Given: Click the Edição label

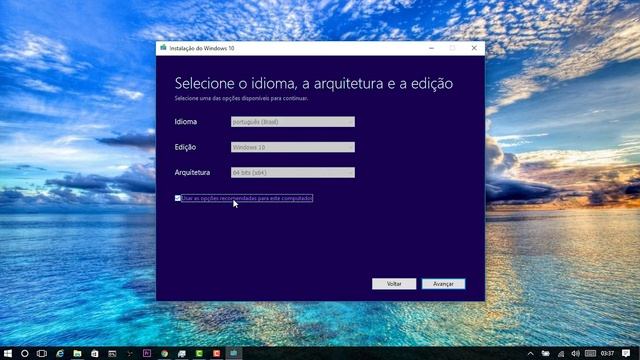Looking at the screenshot, I should coord(185,147).
